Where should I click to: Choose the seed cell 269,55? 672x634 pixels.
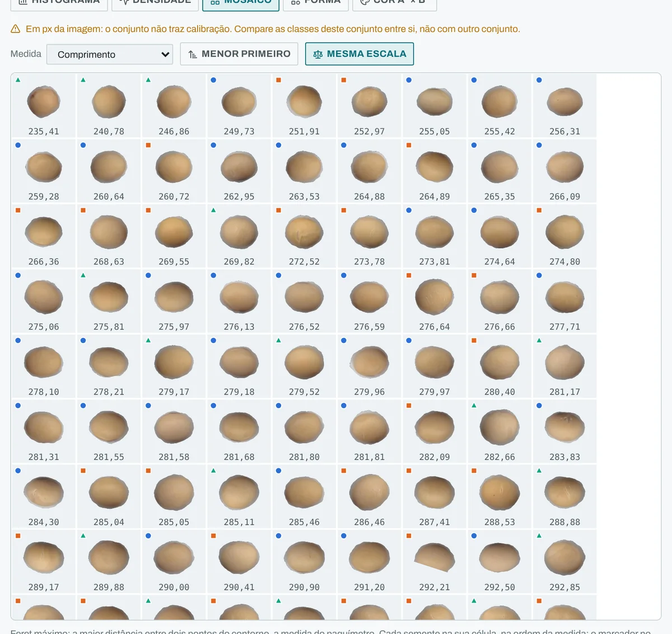174,236
